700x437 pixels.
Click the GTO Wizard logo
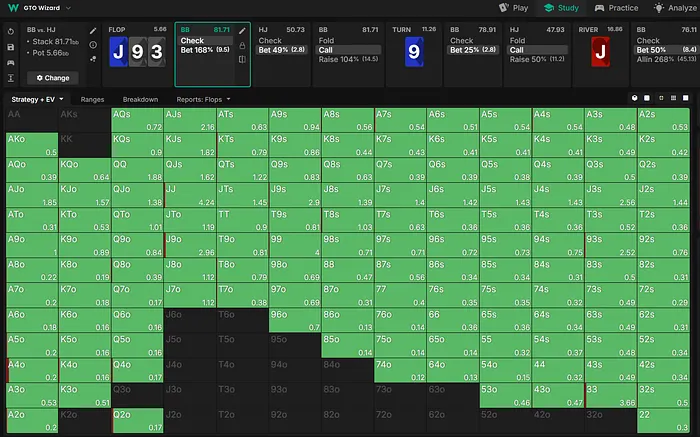click(10, 8)
